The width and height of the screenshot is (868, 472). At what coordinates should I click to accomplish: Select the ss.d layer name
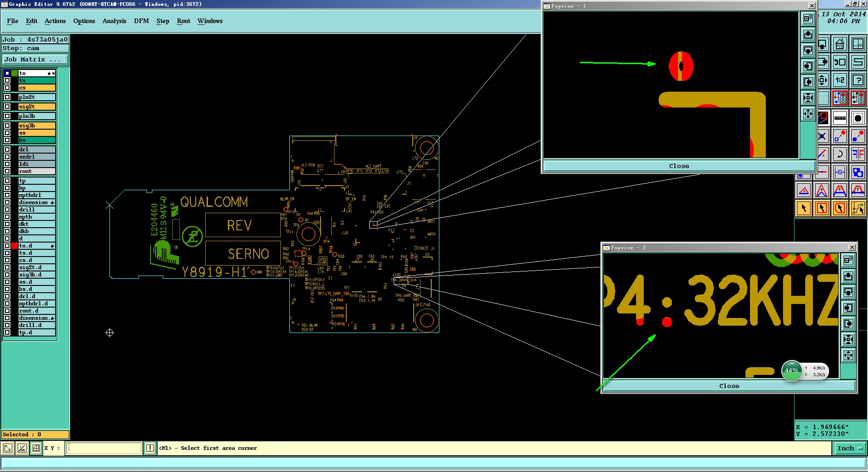37,282
